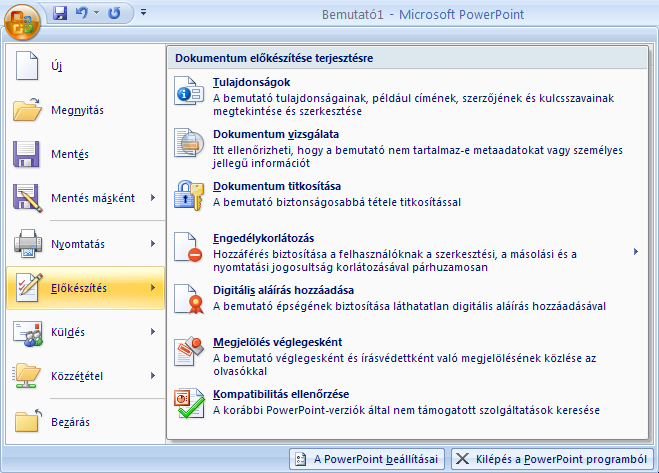The width and height of the screenshot is (659, 473).
Task: Open Dokumentum vizsgálata entry
Action: pos(407,148)
